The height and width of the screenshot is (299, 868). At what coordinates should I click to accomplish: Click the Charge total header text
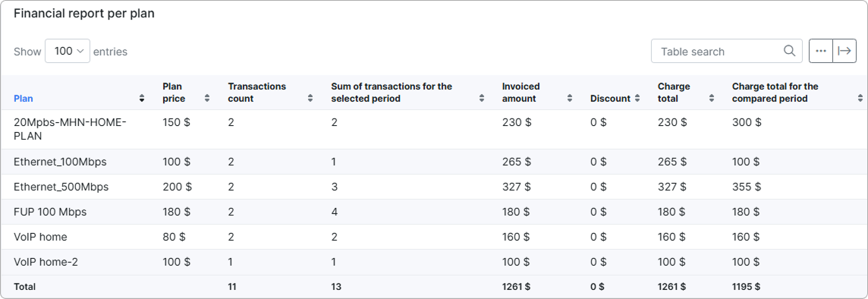[674, 93]
